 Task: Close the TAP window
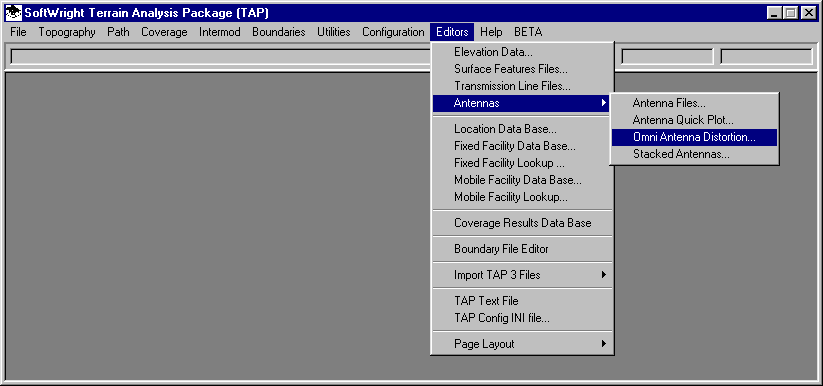point(808,13)
